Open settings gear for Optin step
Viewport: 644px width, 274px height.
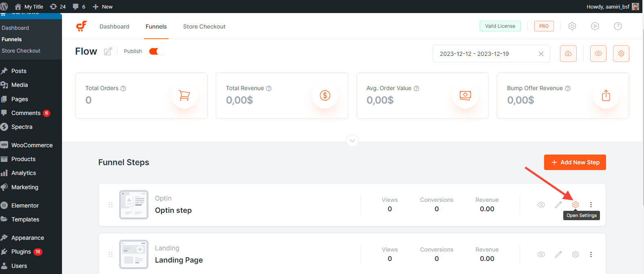575,205
